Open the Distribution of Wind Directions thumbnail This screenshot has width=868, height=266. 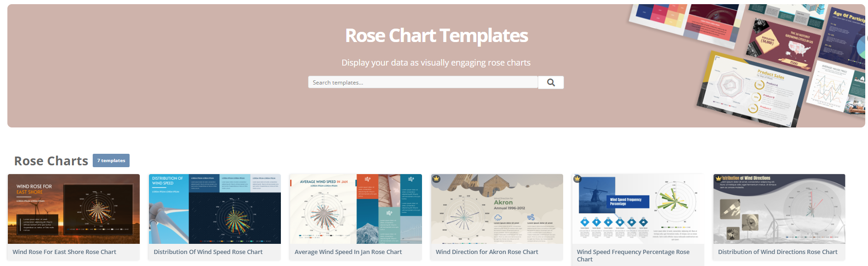(x=779, y=209)
